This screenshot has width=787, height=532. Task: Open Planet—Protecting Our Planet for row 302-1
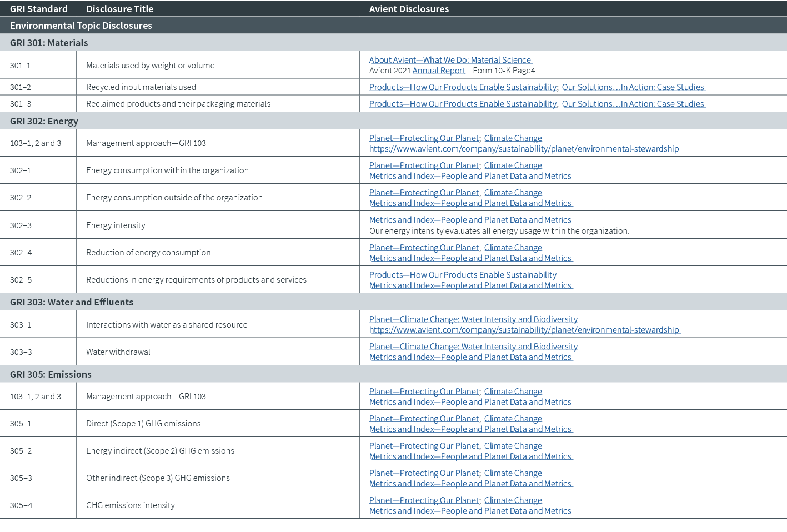click(x=424, y=165)
